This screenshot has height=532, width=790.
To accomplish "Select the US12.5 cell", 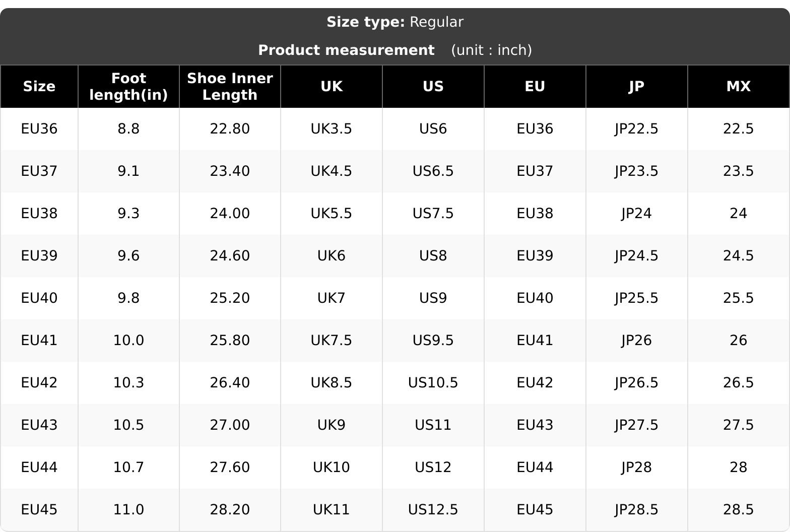I will pyautogui.click(x=433, y=510).
